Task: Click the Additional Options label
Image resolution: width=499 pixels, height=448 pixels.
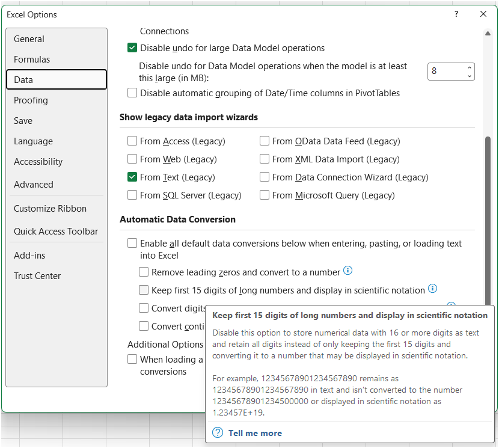Action: (x=165, y=345)
